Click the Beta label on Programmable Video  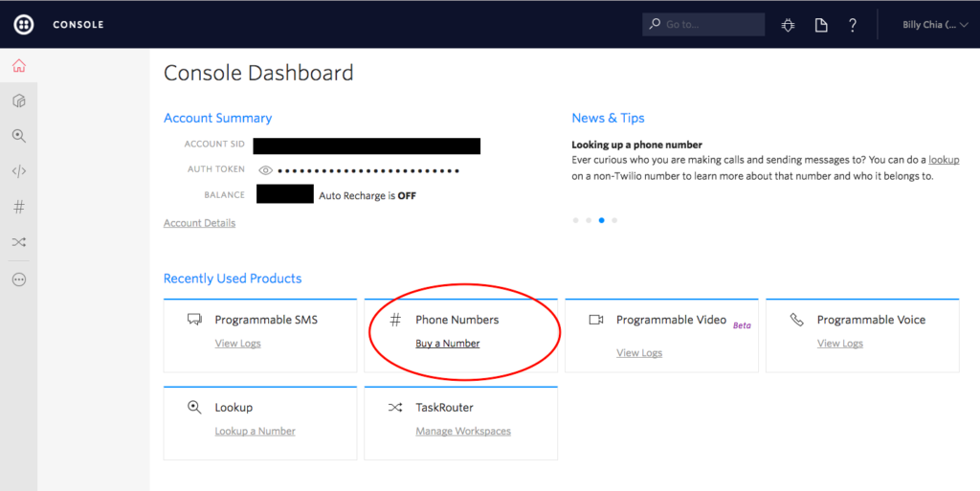point(742,325)
